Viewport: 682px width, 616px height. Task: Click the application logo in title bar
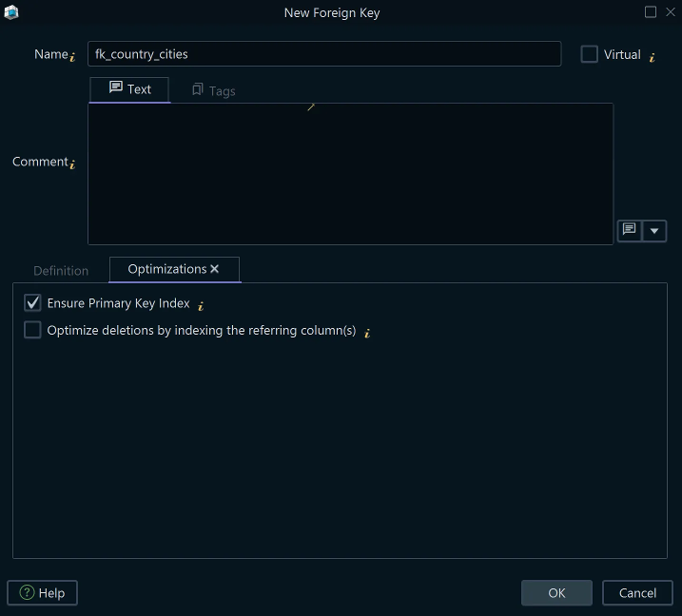coord(11,12)
